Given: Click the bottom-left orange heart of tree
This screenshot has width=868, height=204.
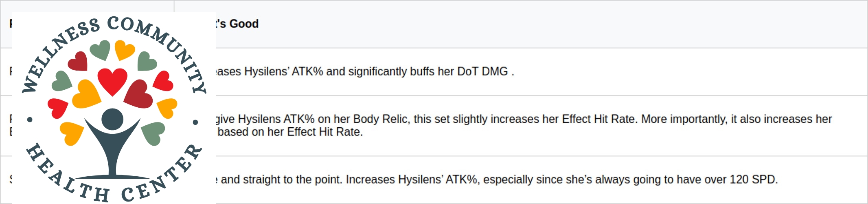Looking at the screenshot, I should 72,133.
